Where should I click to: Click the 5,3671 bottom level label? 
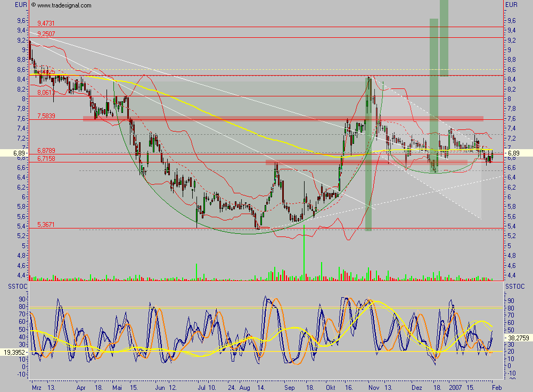coord(46,225)
